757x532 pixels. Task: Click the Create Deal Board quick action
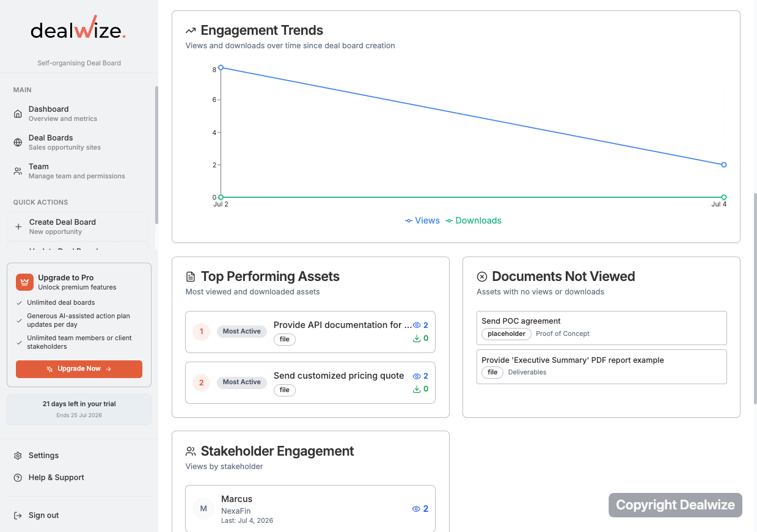point(78,227)
